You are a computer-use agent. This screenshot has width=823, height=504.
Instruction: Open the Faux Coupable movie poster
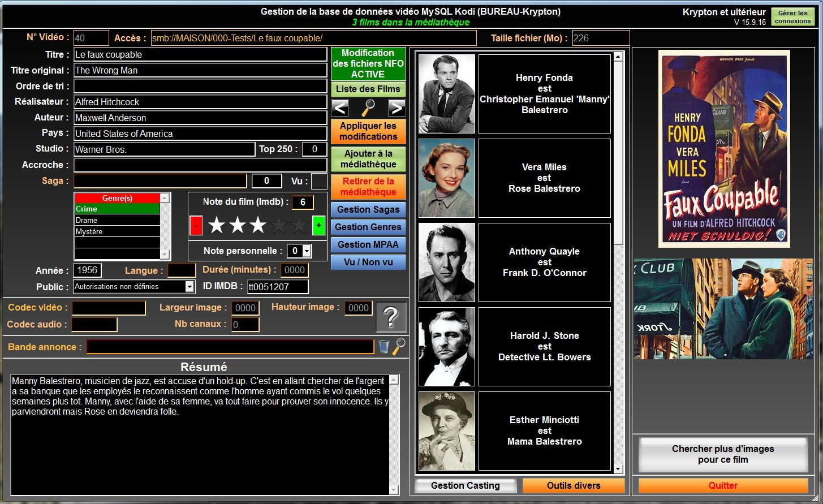coord(724,149)
